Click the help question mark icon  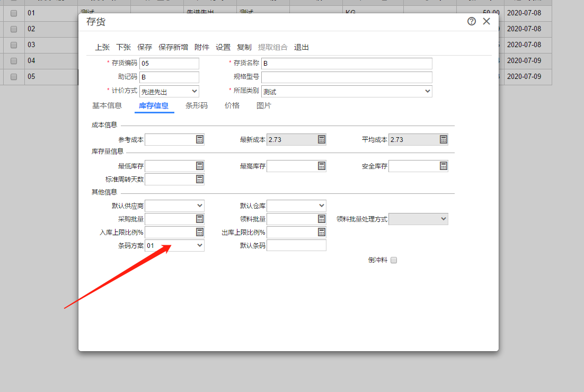(x=472, y=21)
